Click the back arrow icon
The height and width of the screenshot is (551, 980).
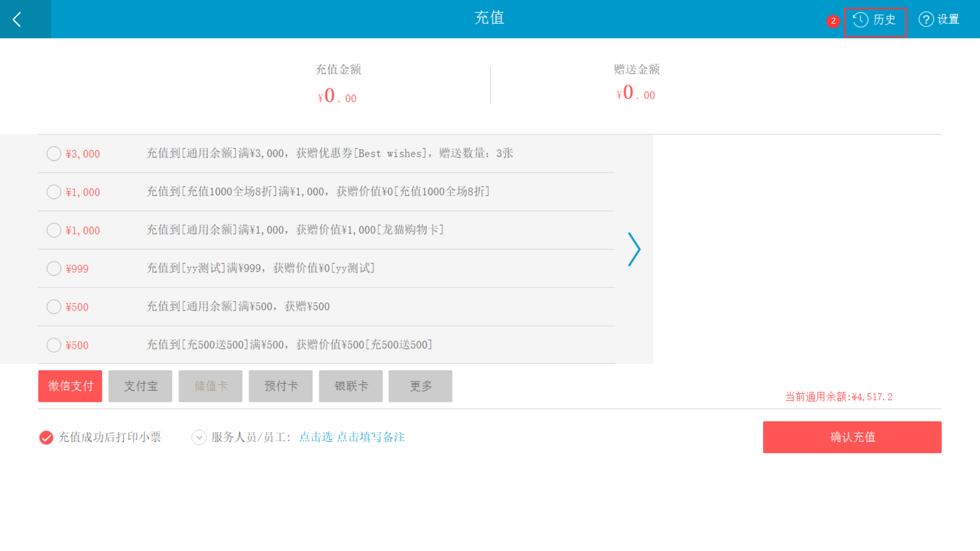pos(17,19)
